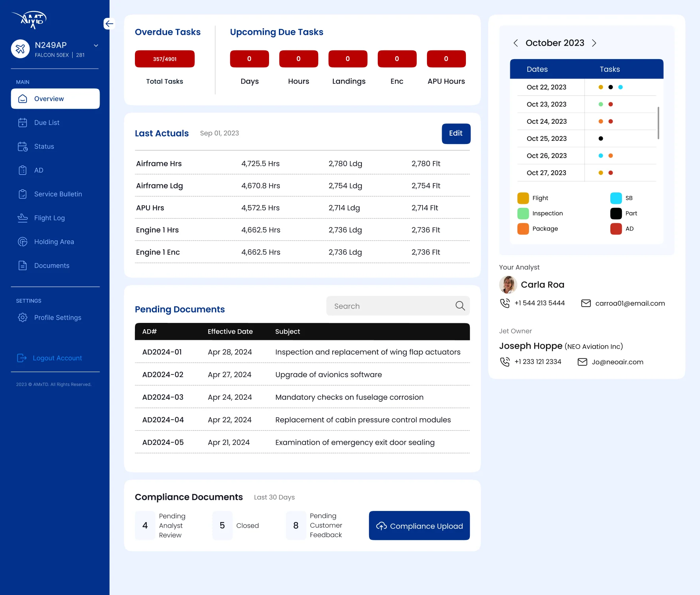Go to the previous month before October 2023
This screenshot has height=595, width=700.
(x=515, y=43)
